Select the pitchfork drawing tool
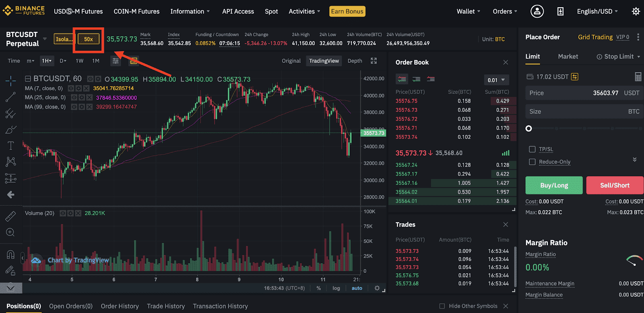The image size is (644, 313). click(x=11, y=113)
